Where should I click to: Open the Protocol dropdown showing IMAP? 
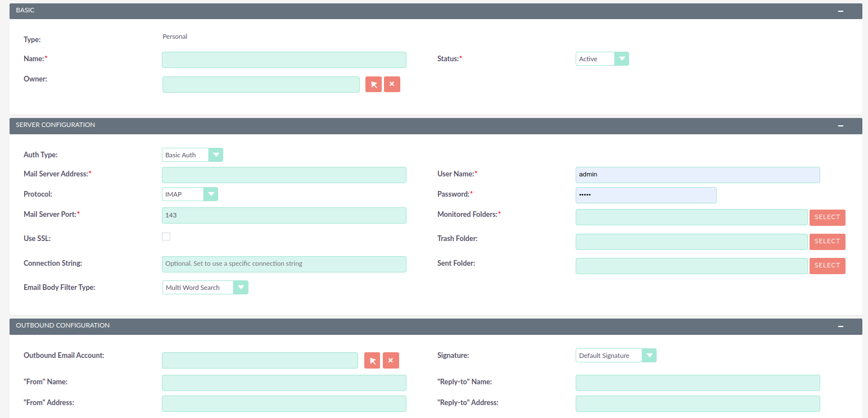pyautogui.click(x=211, y=194)
